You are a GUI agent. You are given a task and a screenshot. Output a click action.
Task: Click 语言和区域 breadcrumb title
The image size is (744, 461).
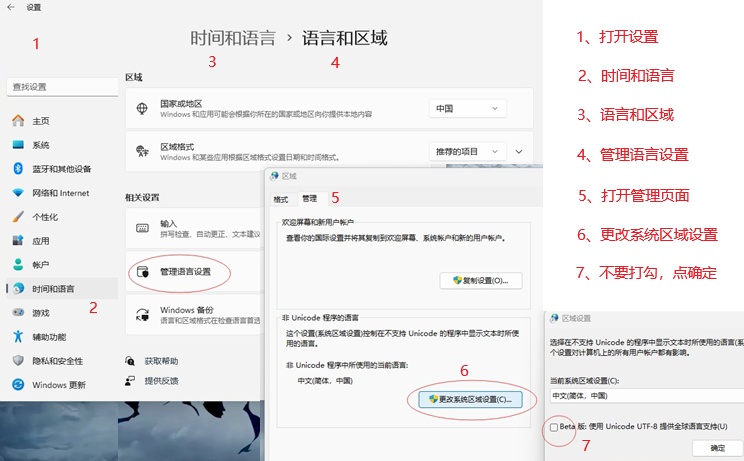point(345,38)
